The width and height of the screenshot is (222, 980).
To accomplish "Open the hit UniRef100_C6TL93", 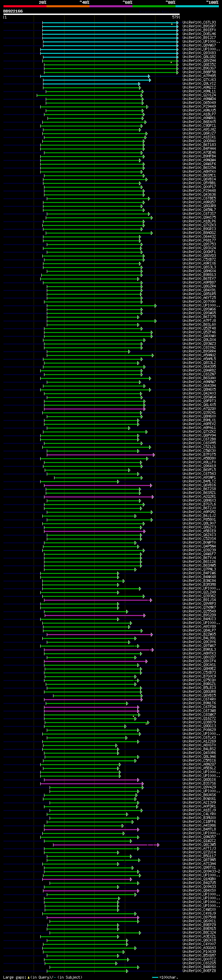I will [199, 23].
